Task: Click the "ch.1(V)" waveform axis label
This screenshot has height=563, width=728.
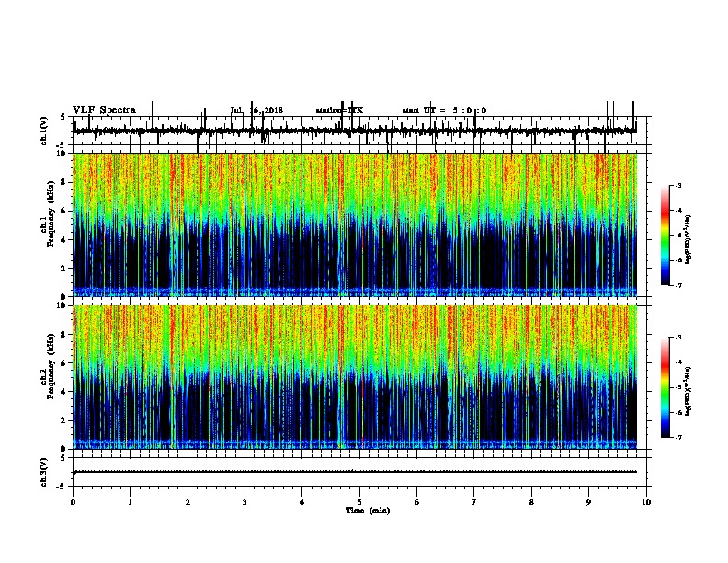Action: (x=44, y=131)
